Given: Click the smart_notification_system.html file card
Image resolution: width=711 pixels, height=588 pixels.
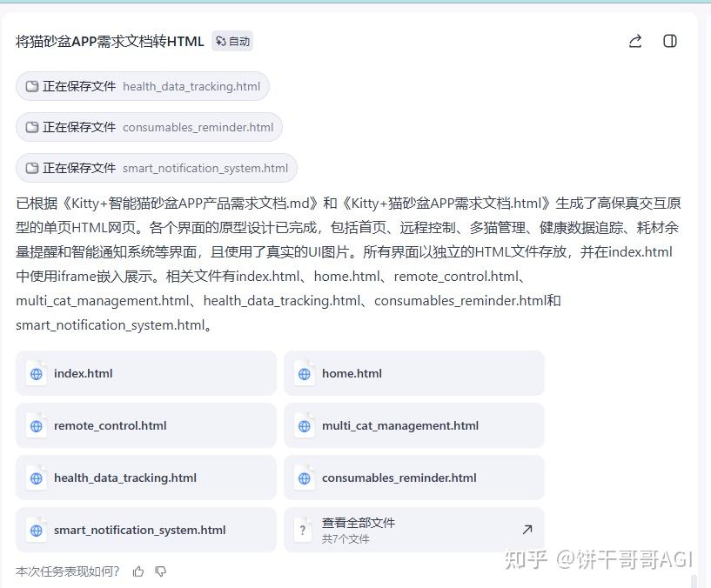Looking at the screenshot, I should (x=145, y=529).
